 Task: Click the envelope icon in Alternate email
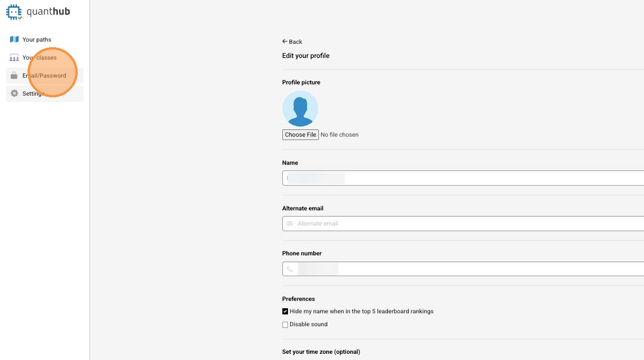290,223
